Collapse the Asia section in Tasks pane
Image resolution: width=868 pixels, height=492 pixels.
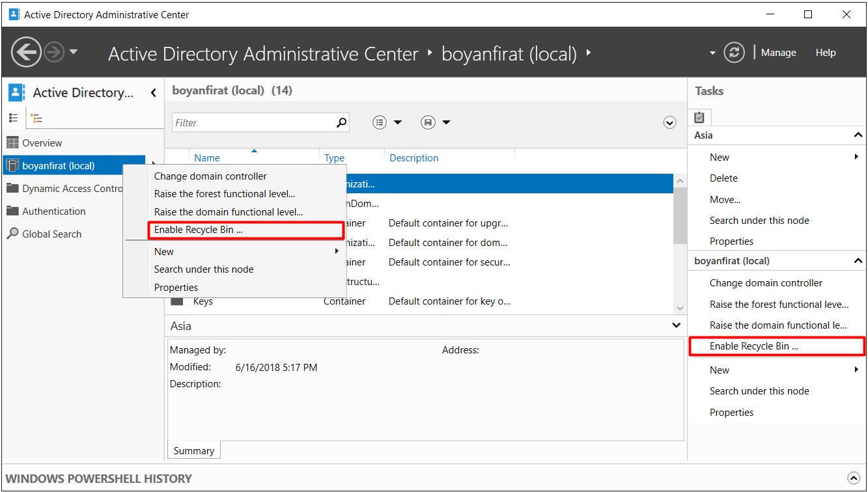858,135
